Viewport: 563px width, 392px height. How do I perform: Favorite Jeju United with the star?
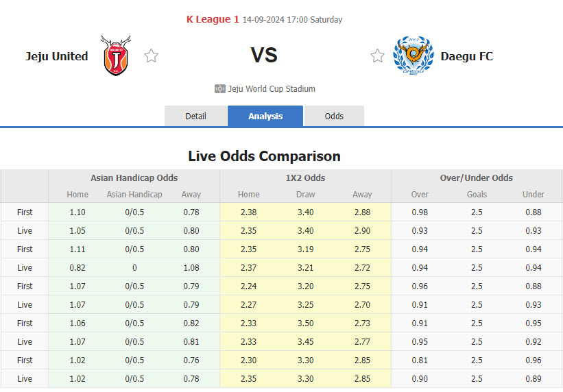pos(152,56)
